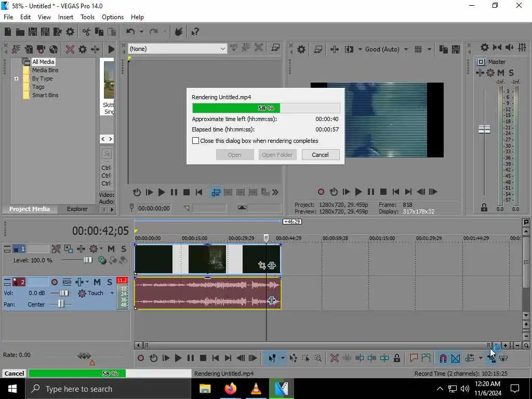Viewport: 532px width, 399px height.
Task: Open the File menu
Action: tap(8, 17)
